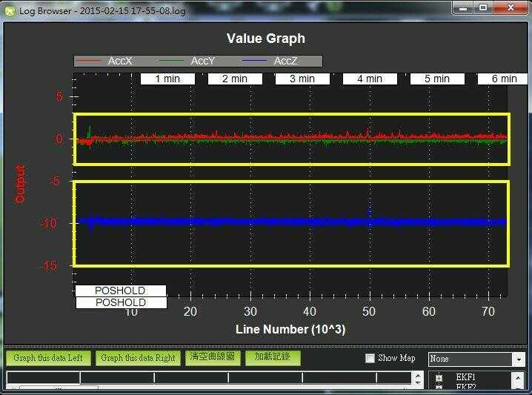Image resolution: width=532 pixels, height=395 pixels.
Task: Click the 加載記錄 load log button
Action: point(273,357)
